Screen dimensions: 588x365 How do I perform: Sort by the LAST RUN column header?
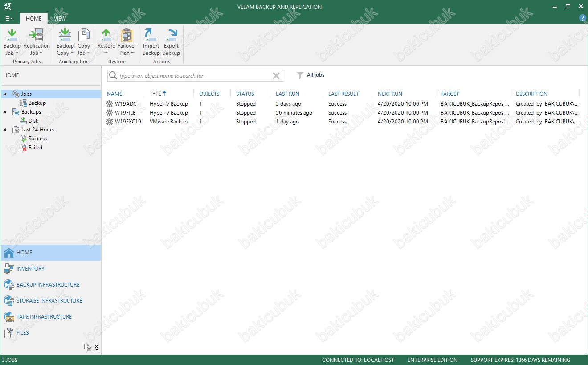point(287,94)
